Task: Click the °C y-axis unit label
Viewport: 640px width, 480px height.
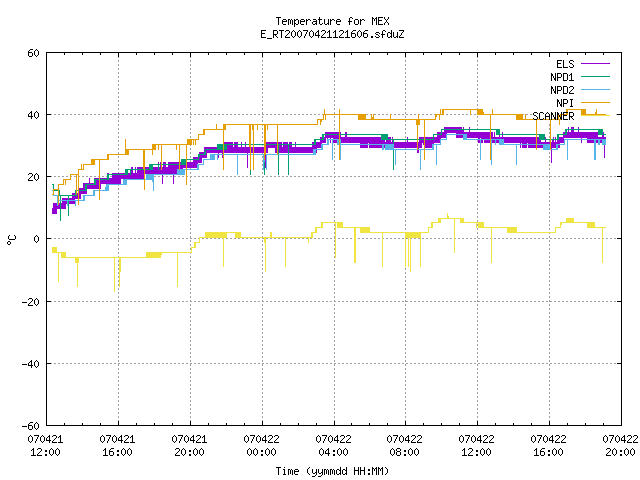Action: tap(11, 240)
